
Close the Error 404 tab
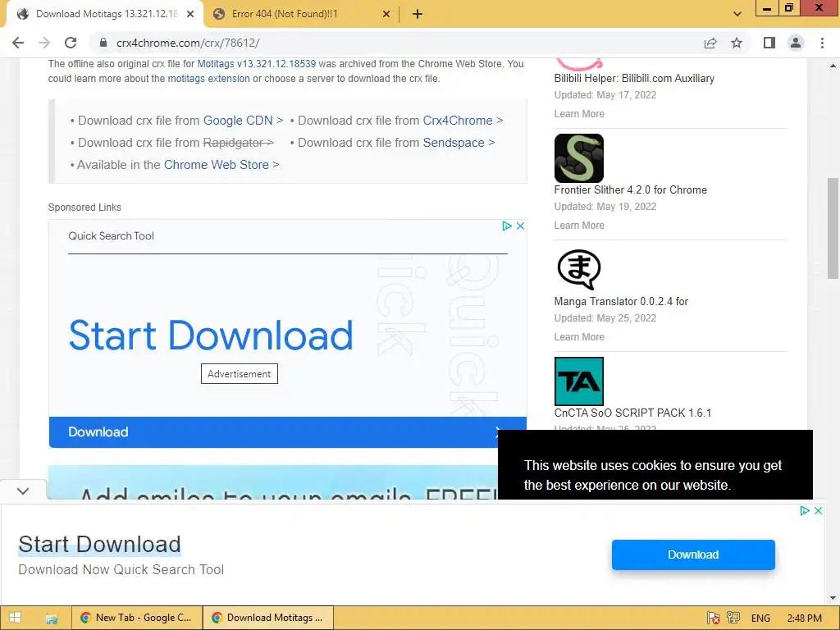386,15
